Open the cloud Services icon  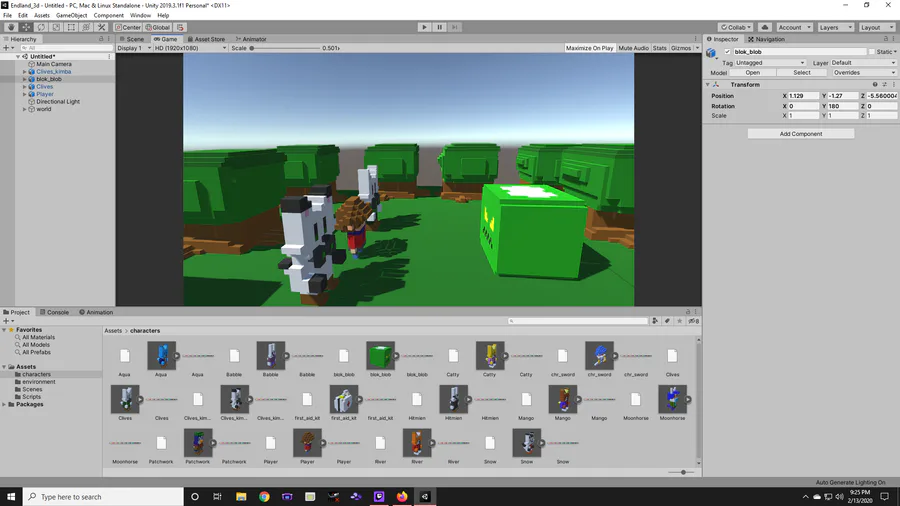[765, 27]
